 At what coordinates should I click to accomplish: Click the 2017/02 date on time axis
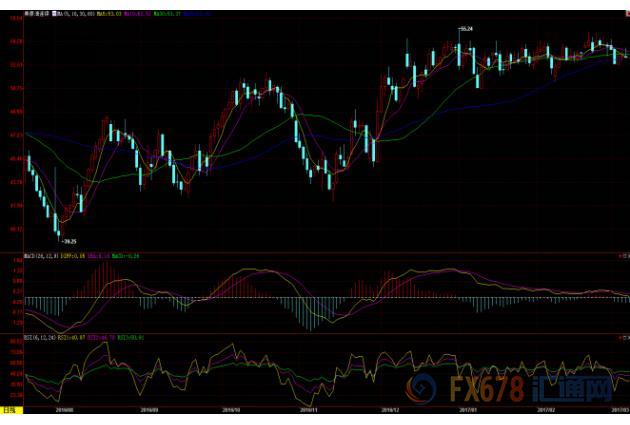click(546, 410)
